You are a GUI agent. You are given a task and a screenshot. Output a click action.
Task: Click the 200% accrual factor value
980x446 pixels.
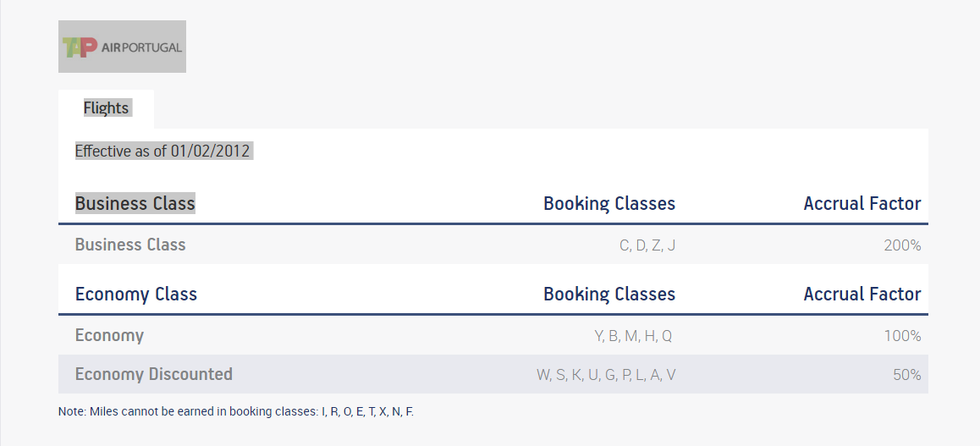tap(902, 245)
